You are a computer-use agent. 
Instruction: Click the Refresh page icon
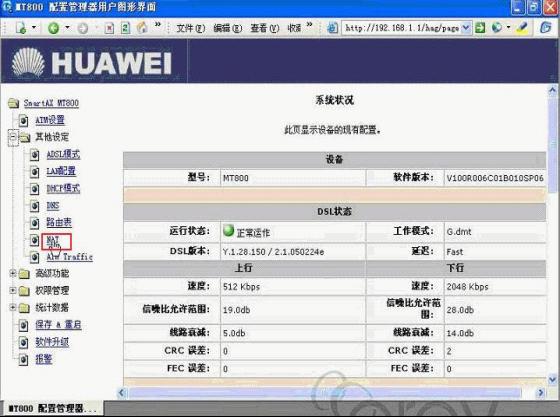pos(125,28)
